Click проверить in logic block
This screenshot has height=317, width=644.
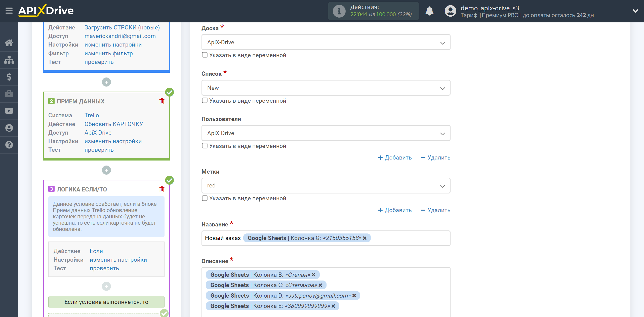coord(104,268)
